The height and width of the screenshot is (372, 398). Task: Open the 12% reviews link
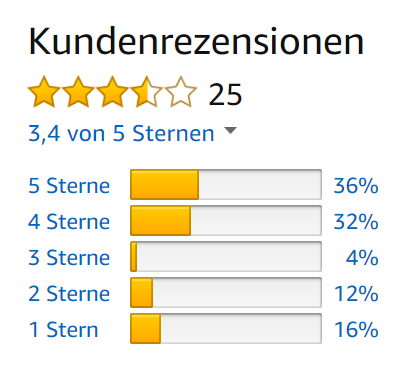356,294
